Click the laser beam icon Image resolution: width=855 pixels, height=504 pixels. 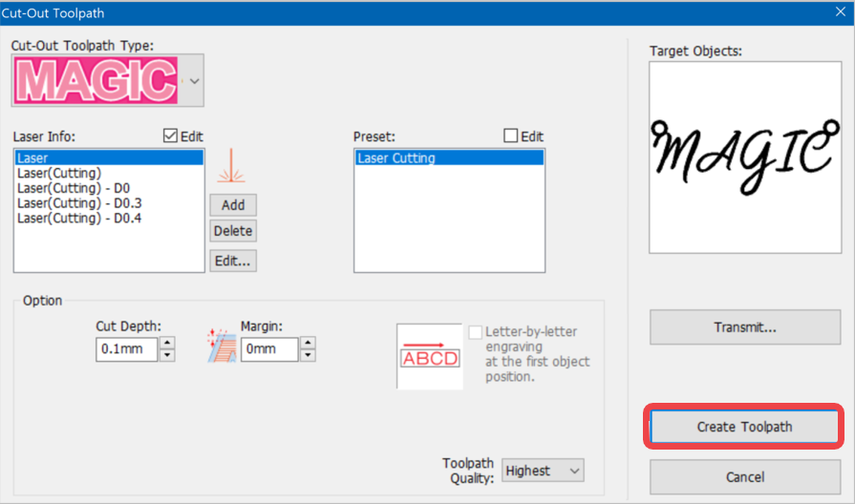click(231, 166)
